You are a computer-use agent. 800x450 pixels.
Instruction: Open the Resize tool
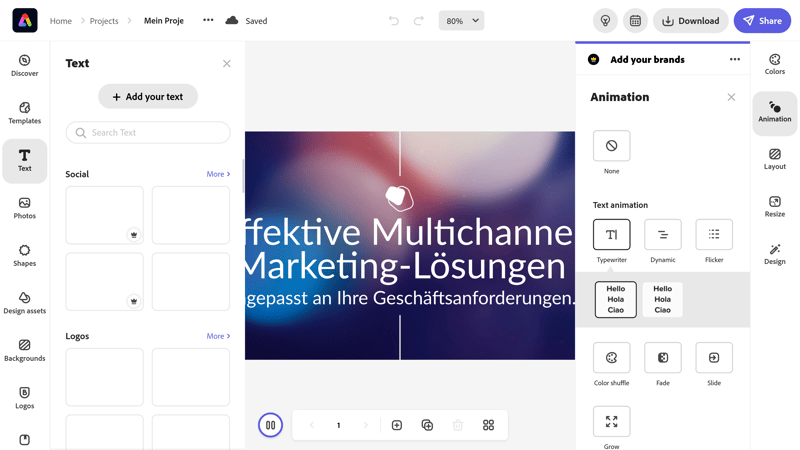(774, 207)
